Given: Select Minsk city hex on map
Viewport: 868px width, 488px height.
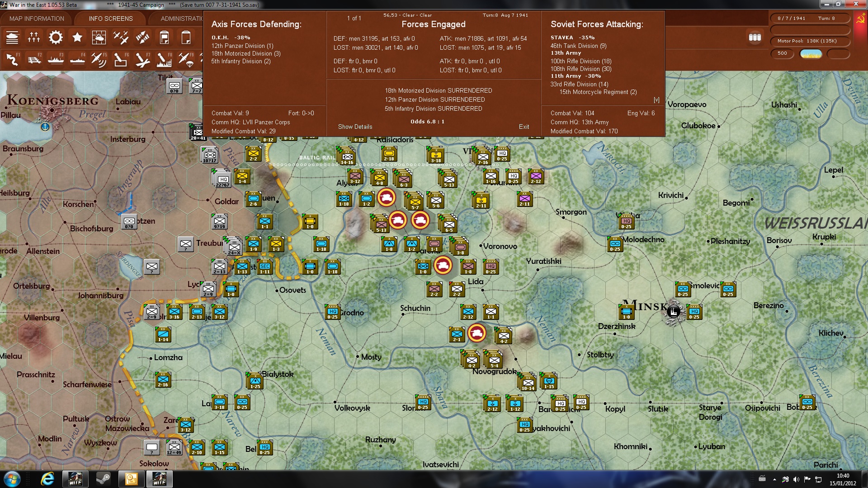Looking at the screenshot, I should pos(673,311).
